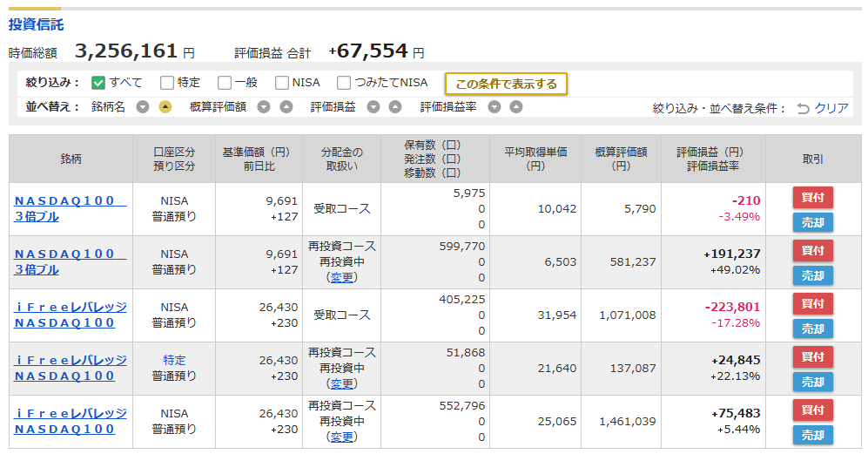Sort 銘柄名 ascending (yellow arrow)
Screen dimensions: 868x454
165,107
